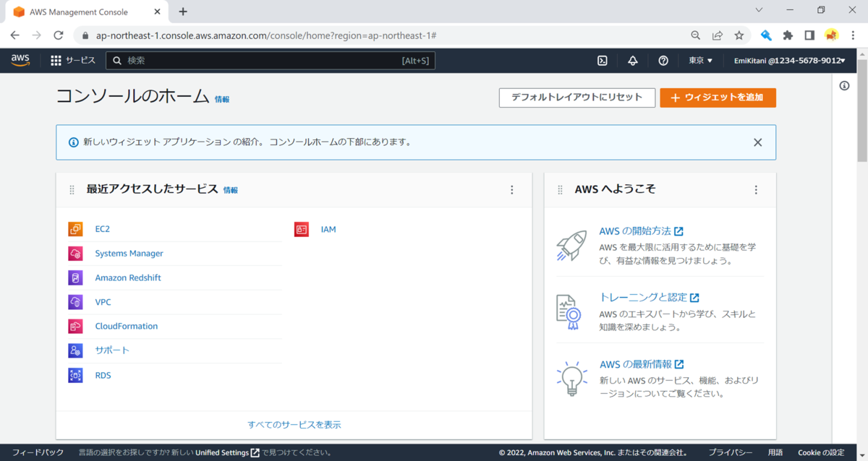This screenshot has width=868, height=461.
Task: Open the Chrome tab search chevron
Action: (x=759, y=10)
